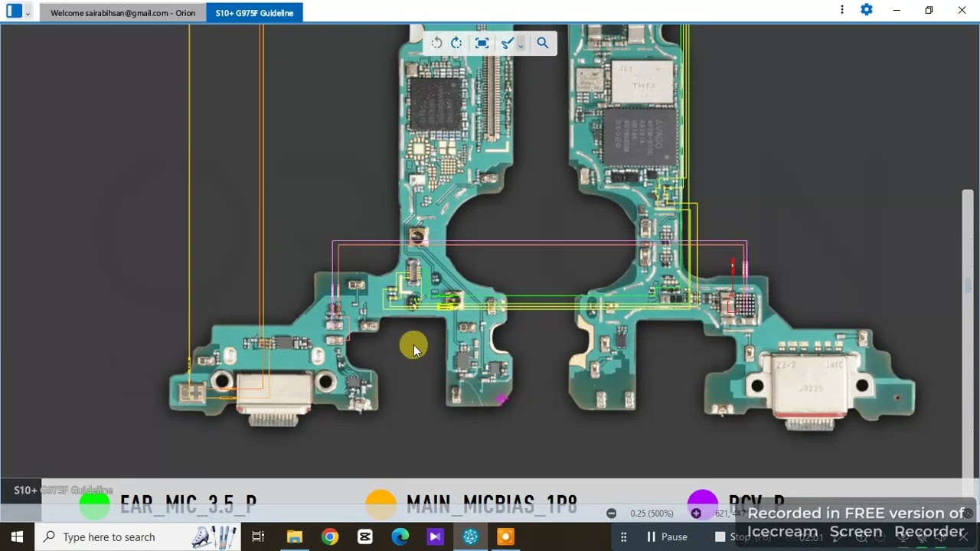Rotate the board view counterclockwise
The height and width of the screenshot is (551, 980).
436,44
